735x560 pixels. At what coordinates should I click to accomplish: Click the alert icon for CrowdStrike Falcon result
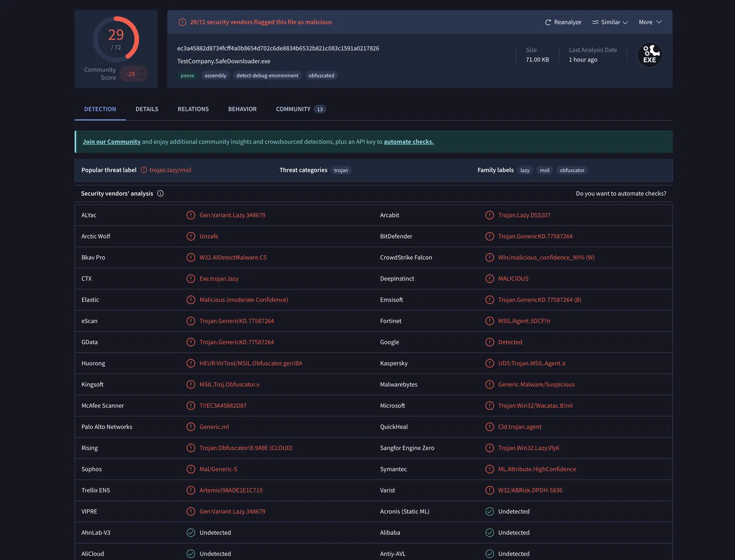[490, 257]
